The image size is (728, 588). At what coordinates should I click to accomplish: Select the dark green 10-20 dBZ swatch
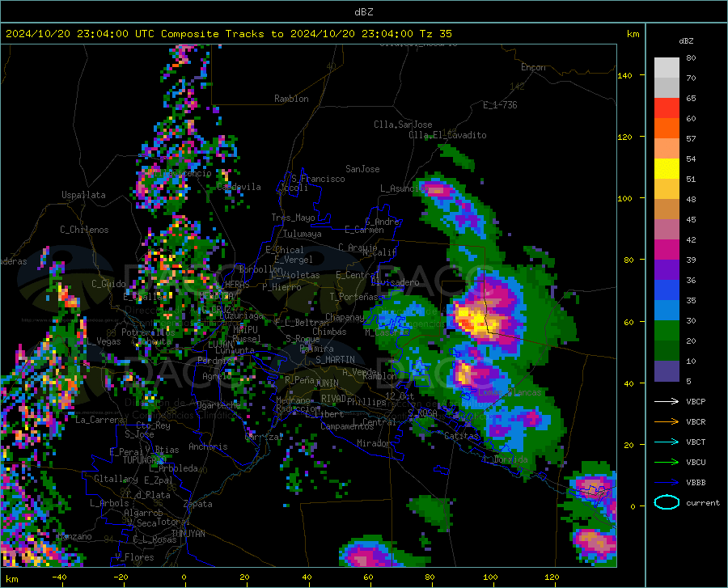coord(667,351)
